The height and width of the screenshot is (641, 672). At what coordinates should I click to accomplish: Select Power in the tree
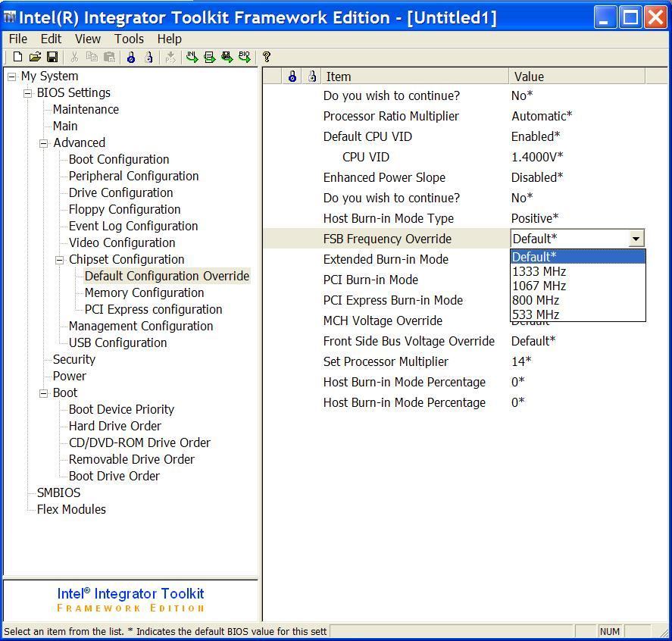coord(70,377)
